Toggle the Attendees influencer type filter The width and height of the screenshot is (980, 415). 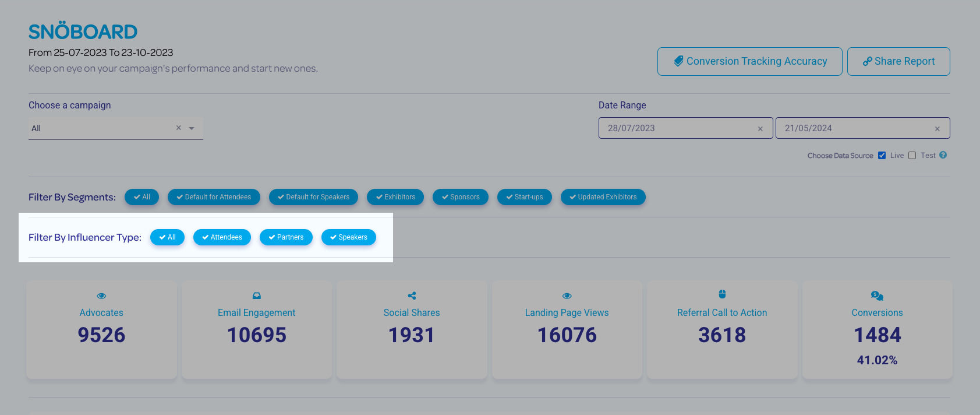(x=222, y=237)
